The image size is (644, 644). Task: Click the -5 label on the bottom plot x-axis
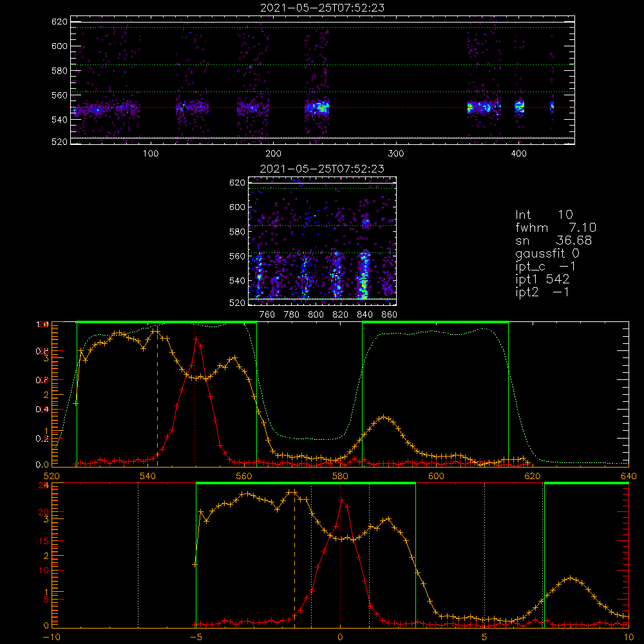click(196, 637)
